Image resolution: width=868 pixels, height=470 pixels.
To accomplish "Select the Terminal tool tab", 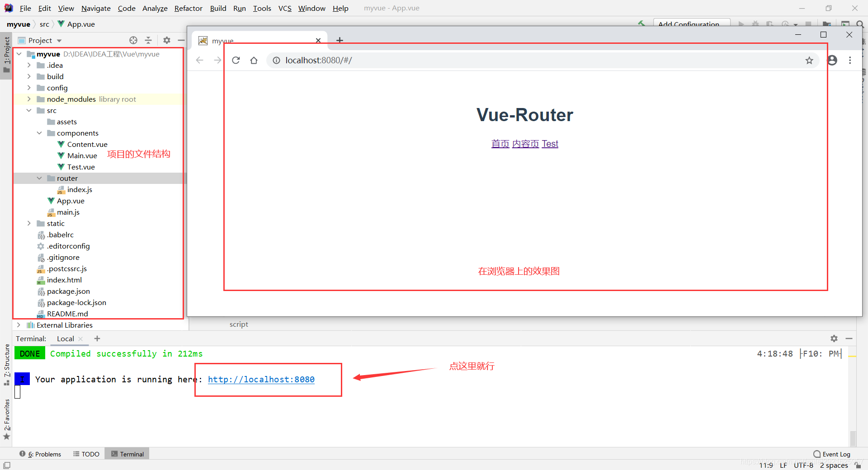I will coord(127,454).
